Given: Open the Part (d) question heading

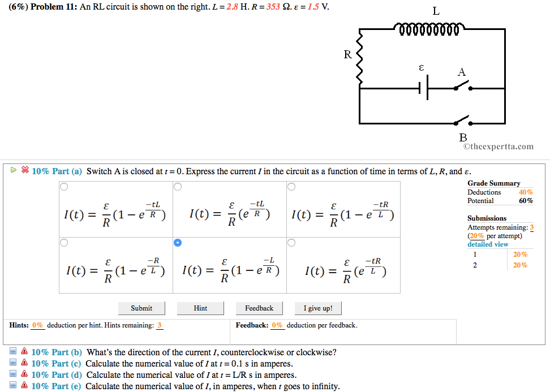Looking at the screenshot, I should [57, 375].
